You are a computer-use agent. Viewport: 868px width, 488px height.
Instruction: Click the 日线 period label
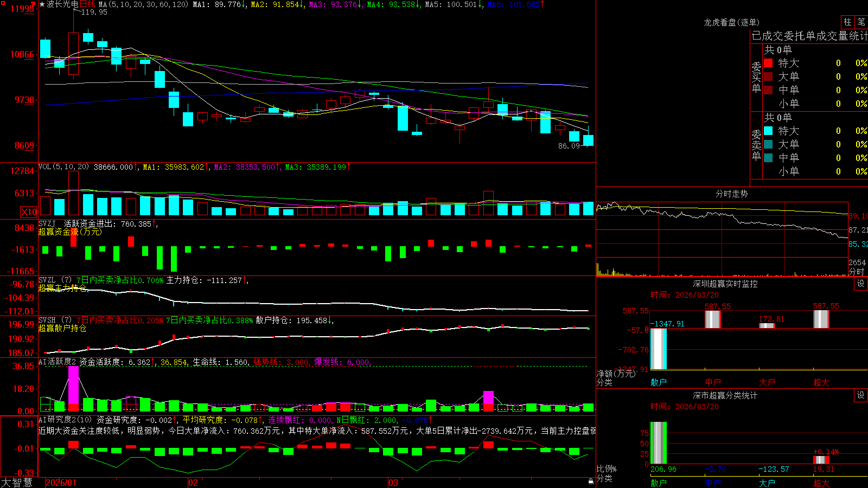(x=88, y=4)
